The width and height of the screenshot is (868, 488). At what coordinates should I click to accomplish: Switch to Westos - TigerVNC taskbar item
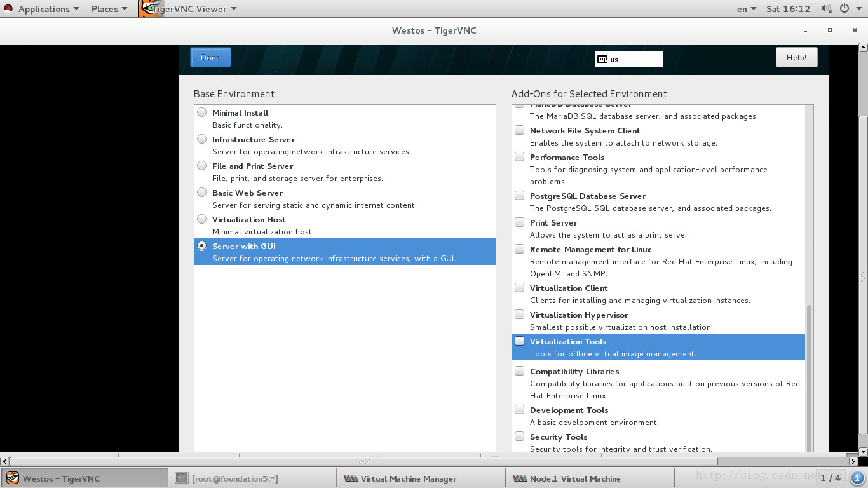click(85, 478)
